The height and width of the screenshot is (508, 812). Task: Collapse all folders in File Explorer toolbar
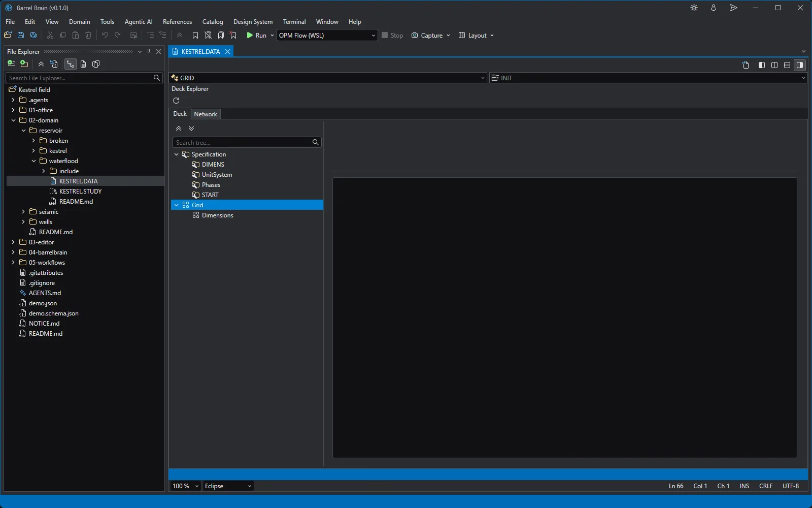(41, 64)
